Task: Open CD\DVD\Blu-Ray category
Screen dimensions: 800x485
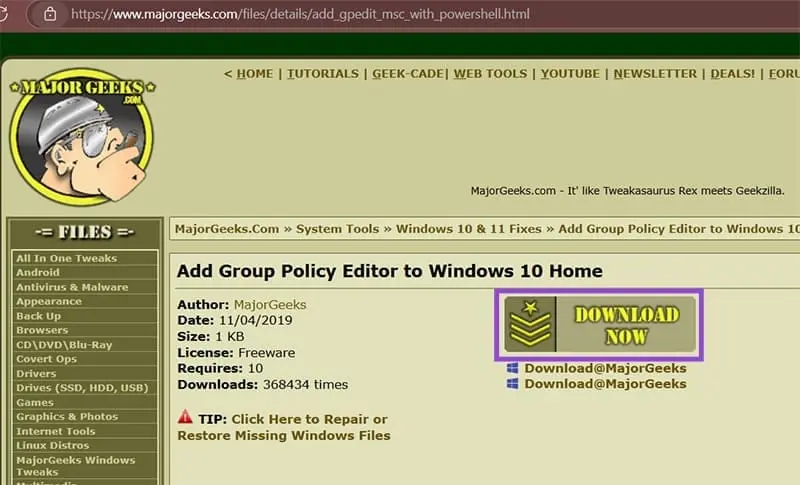Action: 64,345
